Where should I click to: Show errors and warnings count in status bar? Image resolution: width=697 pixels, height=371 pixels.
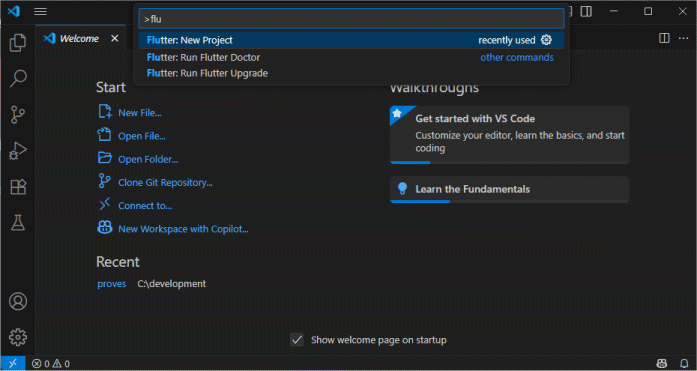point(51,363)
